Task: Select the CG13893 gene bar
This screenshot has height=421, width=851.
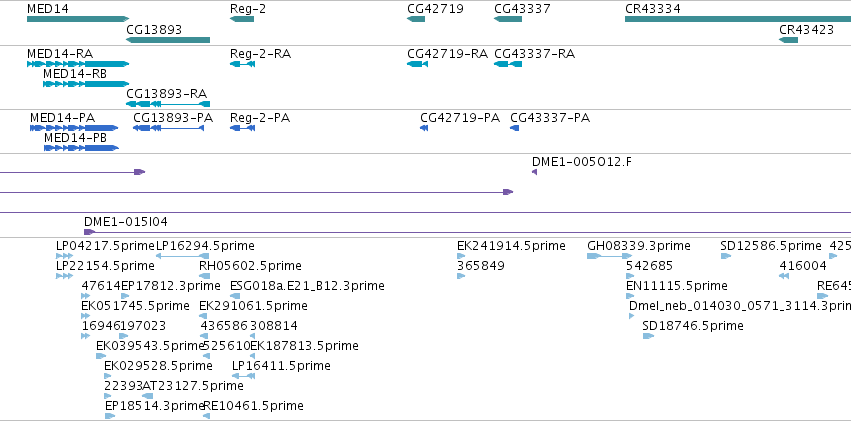Action: click(x=168, y=40)
